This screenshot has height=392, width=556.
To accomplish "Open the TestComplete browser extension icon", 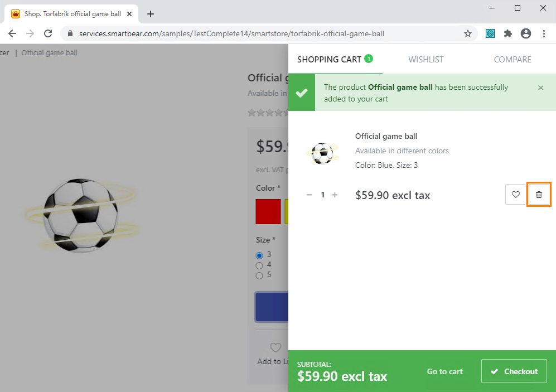I will [x=490, y=33].
